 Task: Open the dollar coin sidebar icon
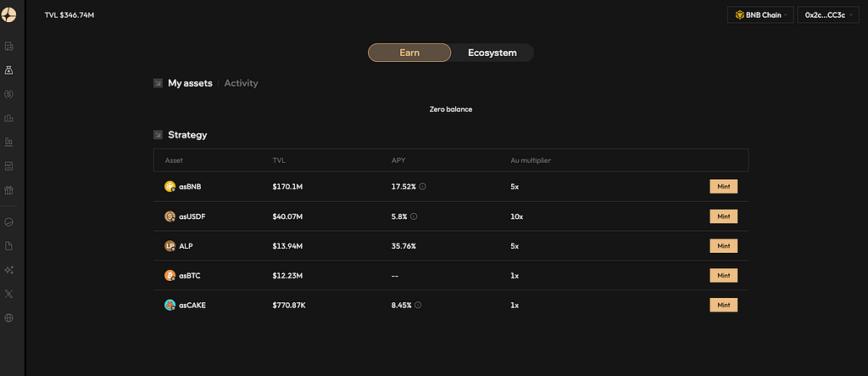(x=8, y=94)
